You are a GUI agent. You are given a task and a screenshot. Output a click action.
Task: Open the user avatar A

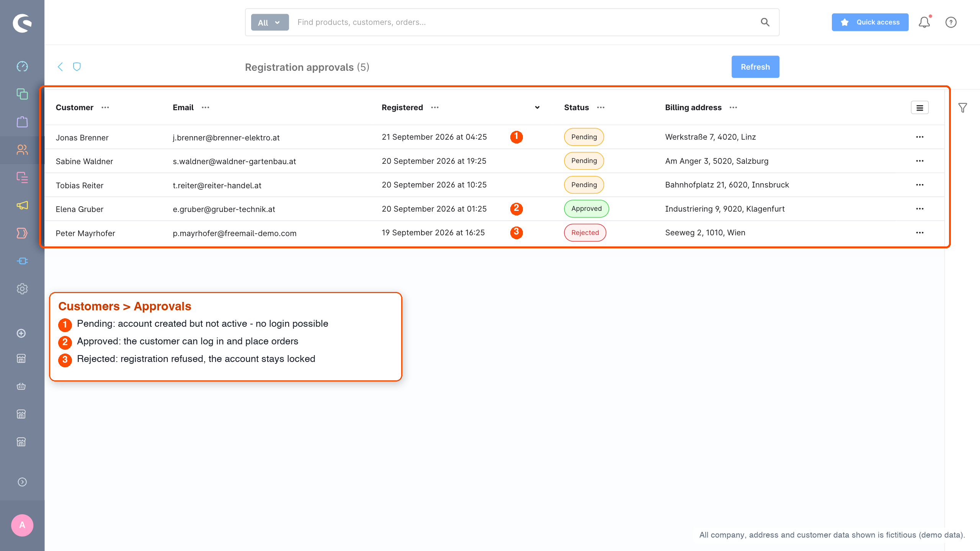click(22, 525)
